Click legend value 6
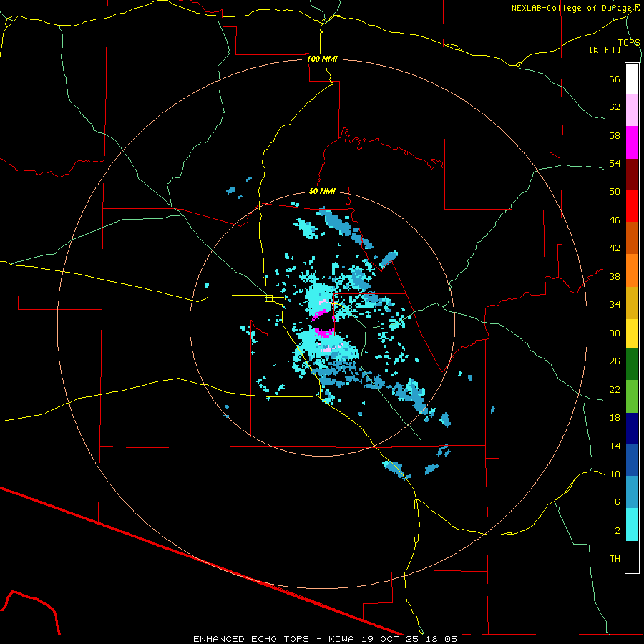 [x=617, y=502]
